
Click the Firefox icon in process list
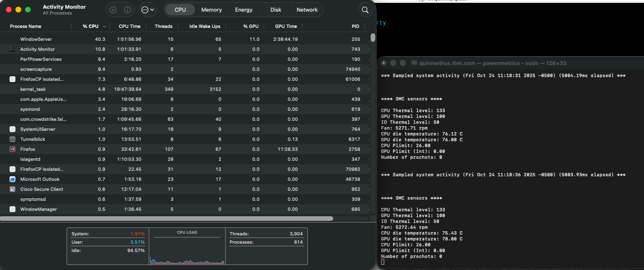coord(12,149)
